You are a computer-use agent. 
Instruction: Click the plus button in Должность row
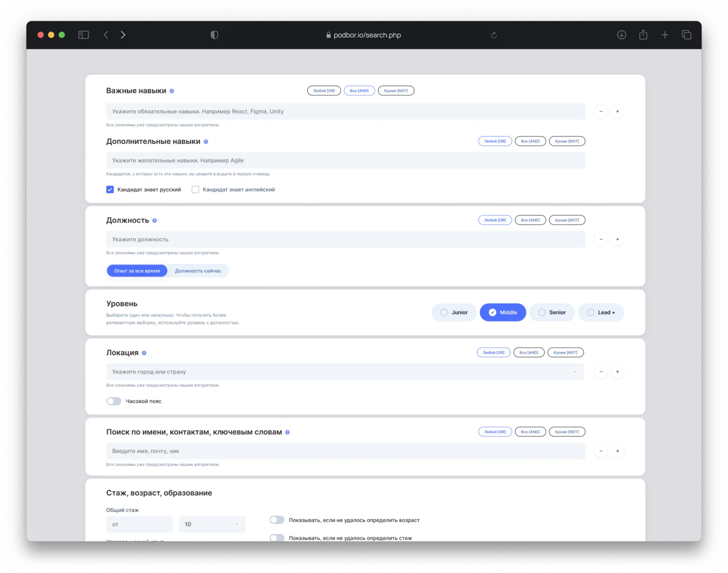617,239
